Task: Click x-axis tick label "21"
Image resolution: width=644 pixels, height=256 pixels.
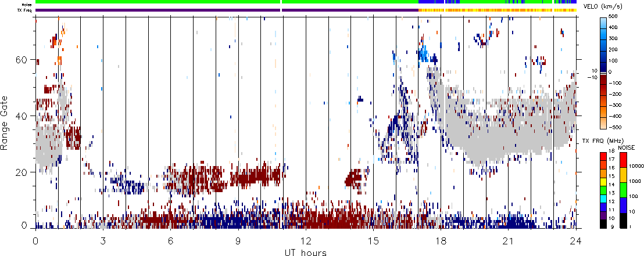Action: 508,241
